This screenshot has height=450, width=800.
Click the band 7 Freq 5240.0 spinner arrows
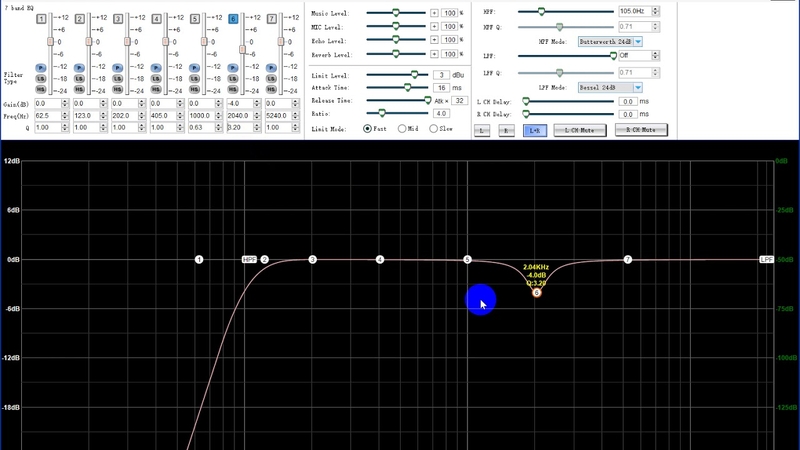coord(295,116)
